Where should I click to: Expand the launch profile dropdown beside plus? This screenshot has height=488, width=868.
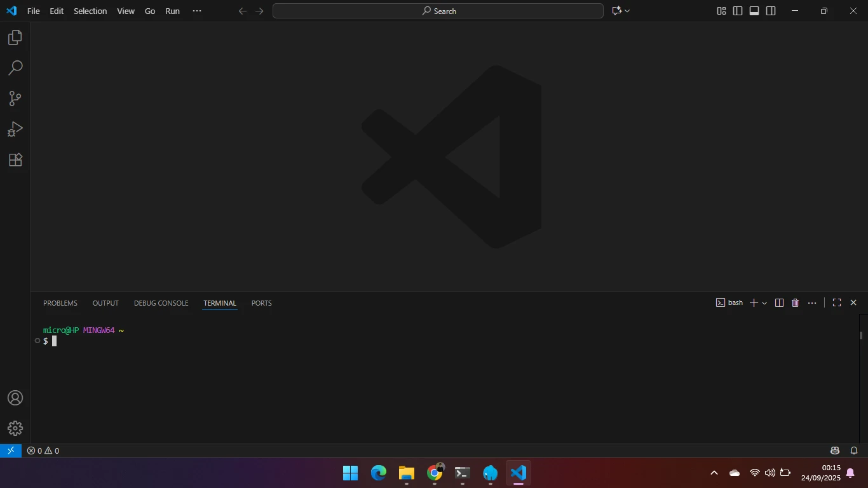(764, 303)
